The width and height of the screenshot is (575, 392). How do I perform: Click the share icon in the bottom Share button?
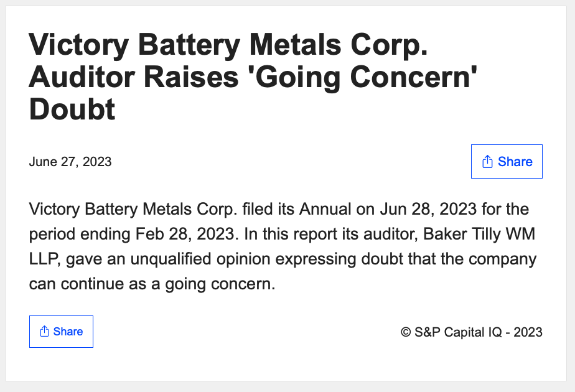point(44,332)
